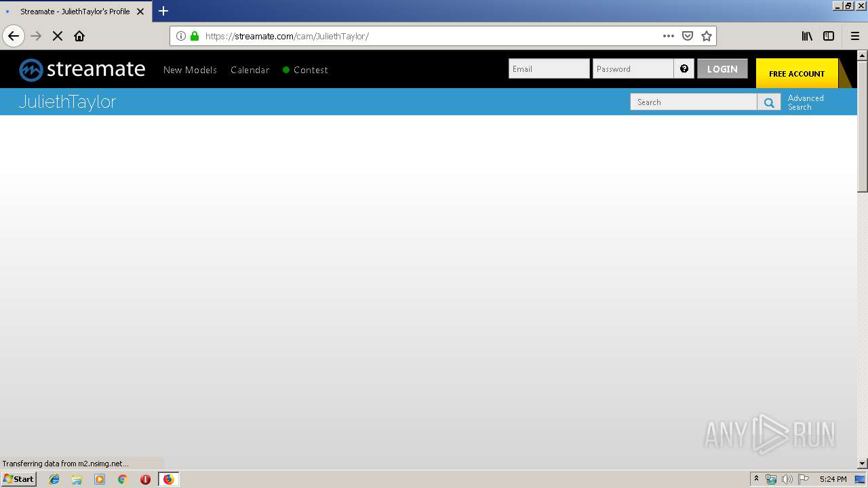
Task: Click the page scrollbar up arrow
Action: click(863, 55)
